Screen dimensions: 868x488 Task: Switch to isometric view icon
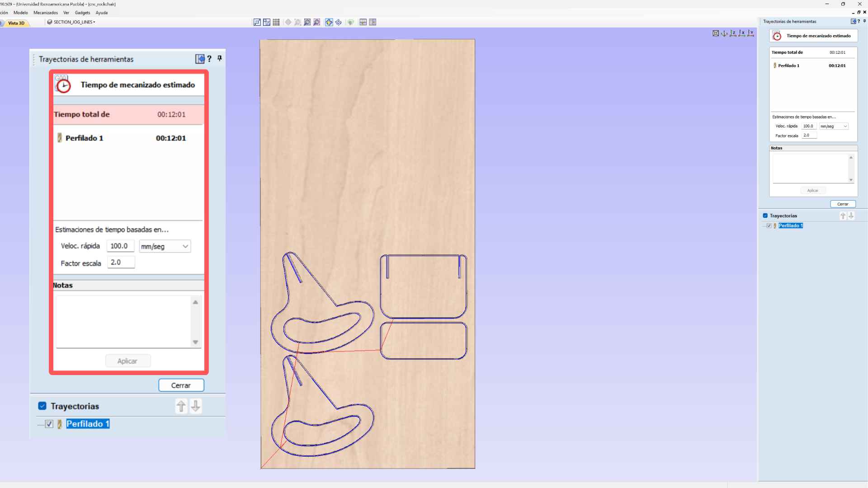[724, 33]
